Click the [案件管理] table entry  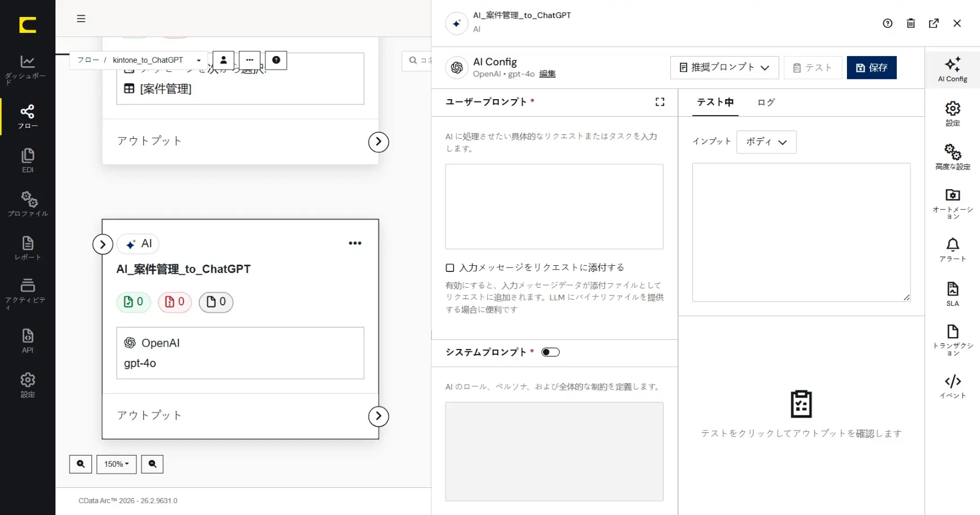coord(158,89)
